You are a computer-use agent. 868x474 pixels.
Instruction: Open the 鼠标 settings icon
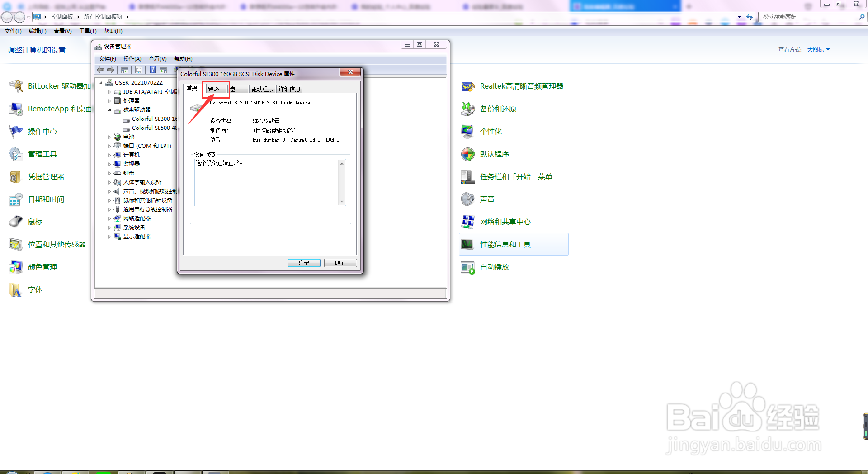click(16, 222)
